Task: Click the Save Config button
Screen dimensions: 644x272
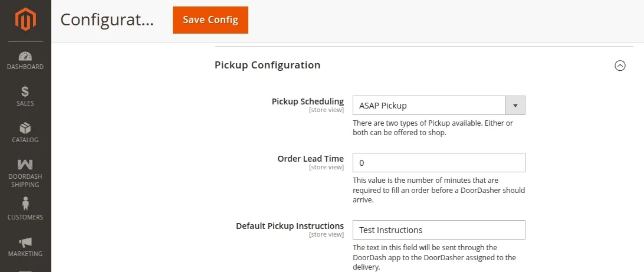Action: point(211,20)
